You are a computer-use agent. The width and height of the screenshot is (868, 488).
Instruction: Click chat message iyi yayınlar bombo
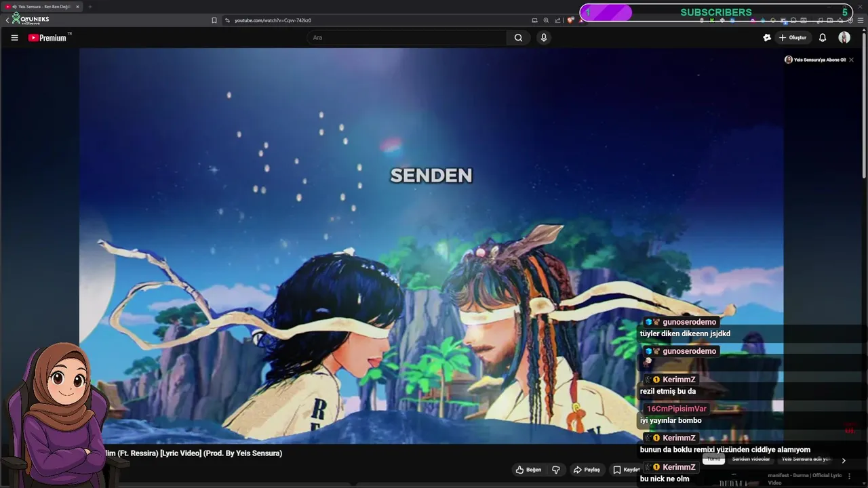coord(671,420)
